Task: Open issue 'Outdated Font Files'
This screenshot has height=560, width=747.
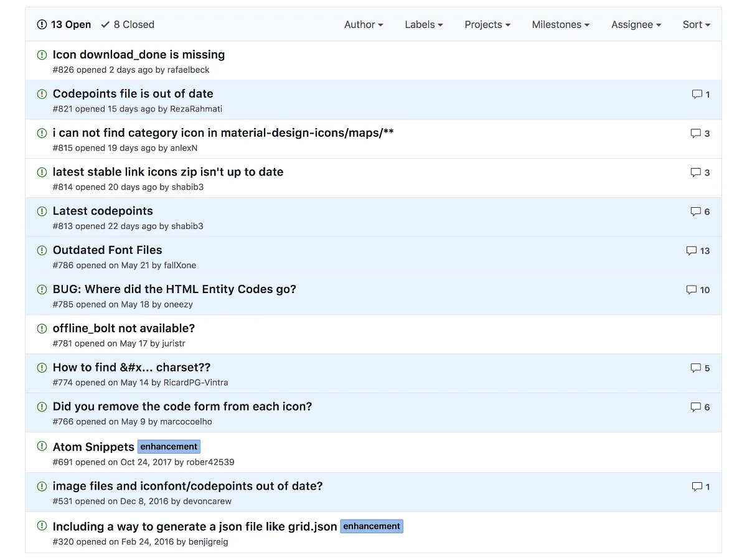Action: pos(108,250)
